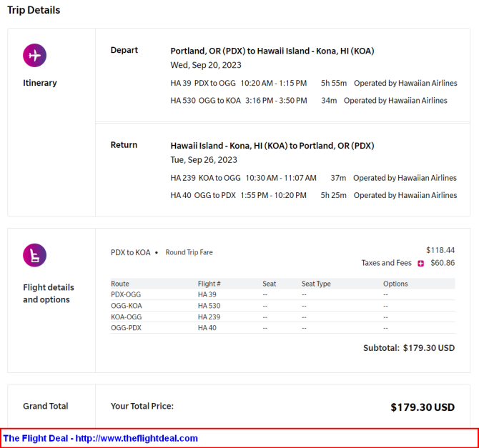Click the seat Flight details icon
Screen dimensions: 479x448
pos(34,255)
